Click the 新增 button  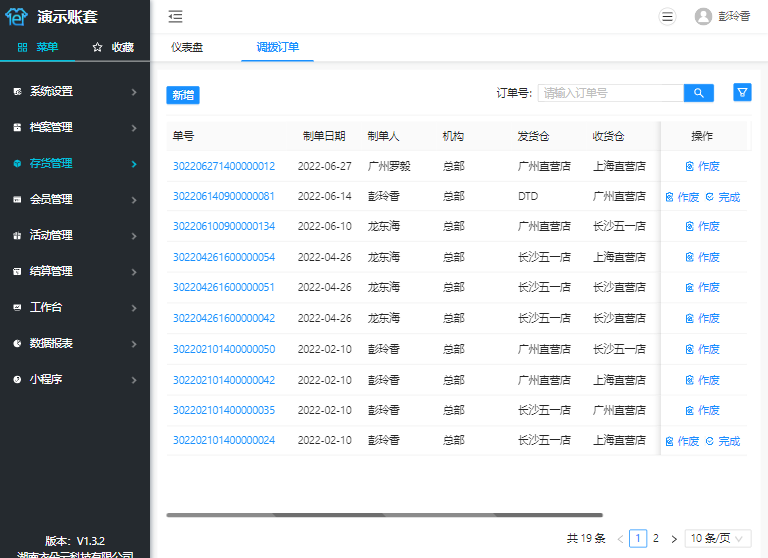pyautogui.click(x=183, y=95)
